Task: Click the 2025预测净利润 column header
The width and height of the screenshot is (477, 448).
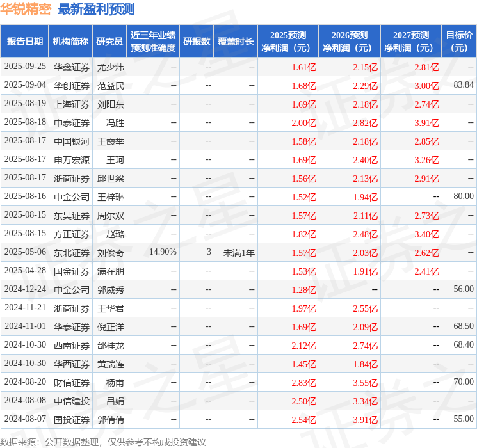Action: pyautogui.click(x=288, y=41)
